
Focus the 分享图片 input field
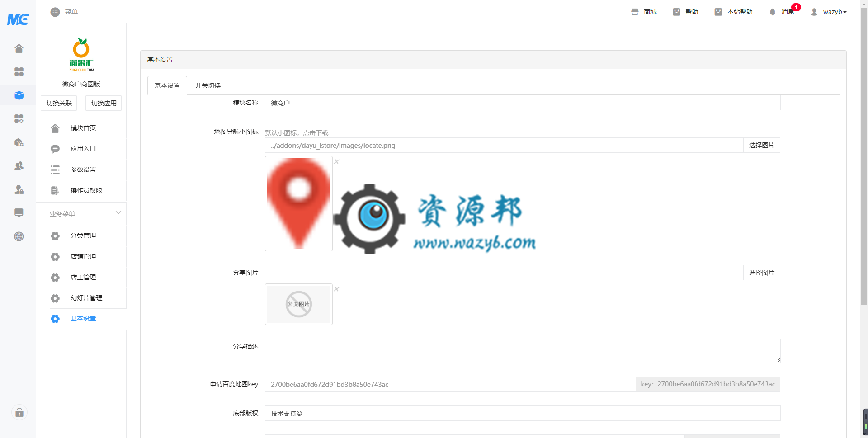pyautogui.click(x=504, y=273)
